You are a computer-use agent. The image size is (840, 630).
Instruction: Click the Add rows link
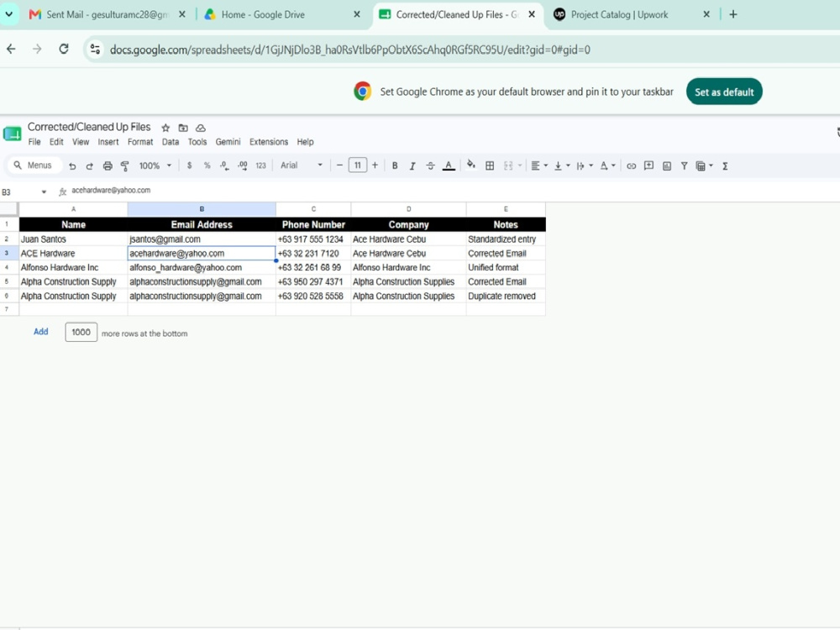pyautogui.click(x=40, y=332)
